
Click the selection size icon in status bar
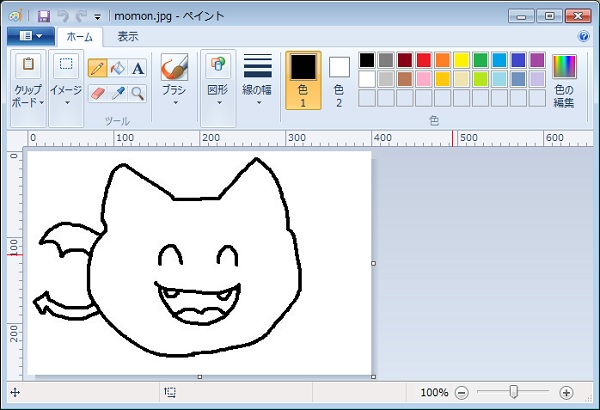170,392
